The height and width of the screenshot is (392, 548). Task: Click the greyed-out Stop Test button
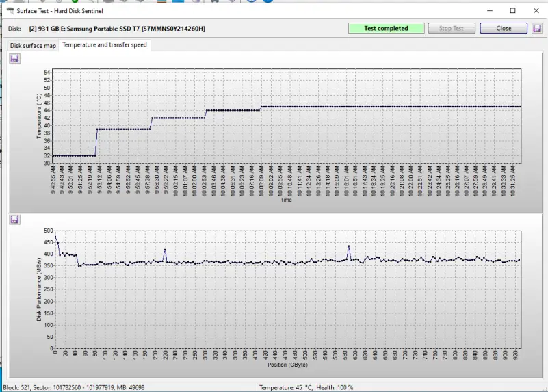click(x=451, y=28)
